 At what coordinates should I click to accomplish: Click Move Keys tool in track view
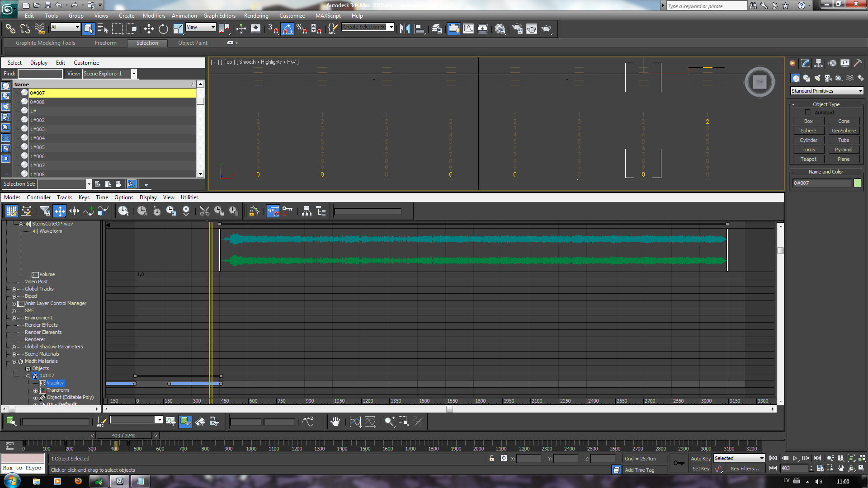[60, 211]
